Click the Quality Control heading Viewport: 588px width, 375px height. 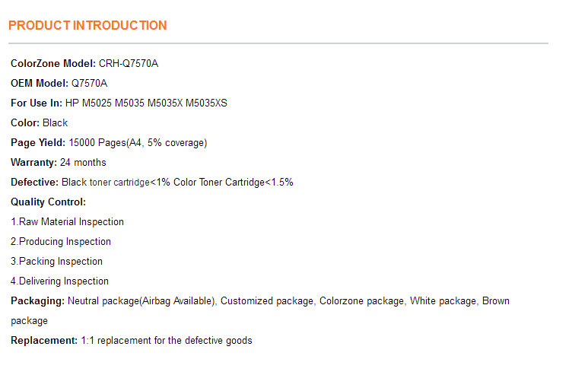pyautogui.click(x=49, y=202)
